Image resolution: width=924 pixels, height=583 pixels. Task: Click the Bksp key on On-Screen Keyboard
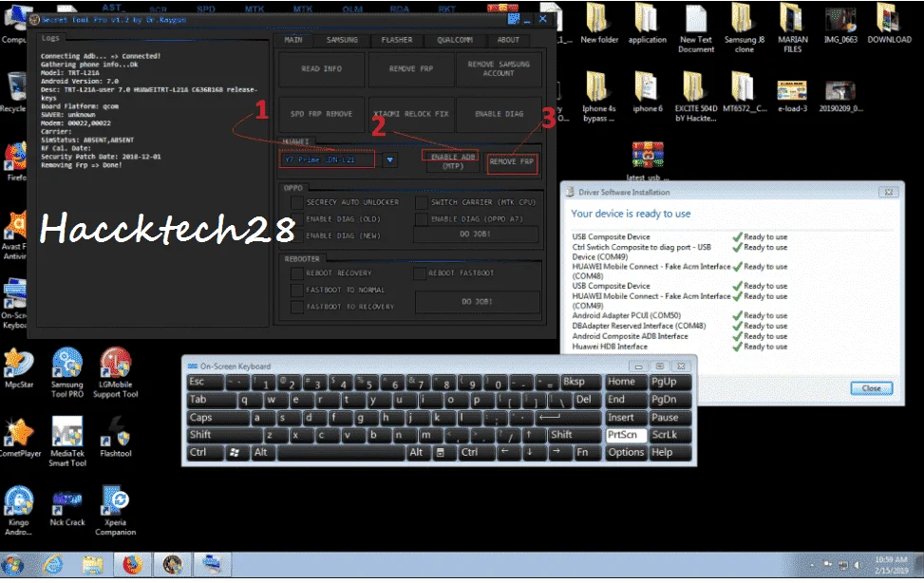580,382
